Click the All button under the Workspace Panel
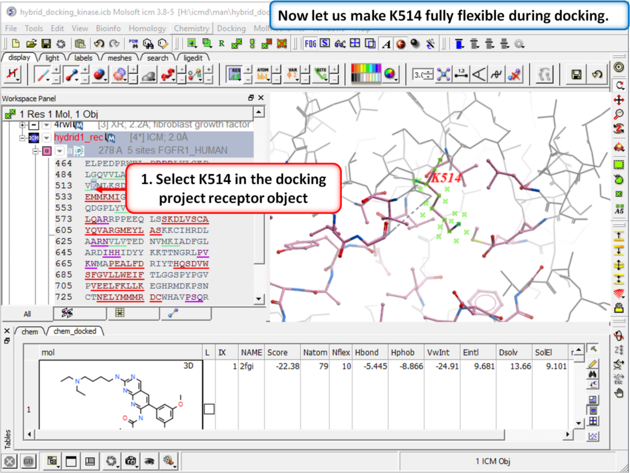 pyautogui.click(x=27, y=313)
